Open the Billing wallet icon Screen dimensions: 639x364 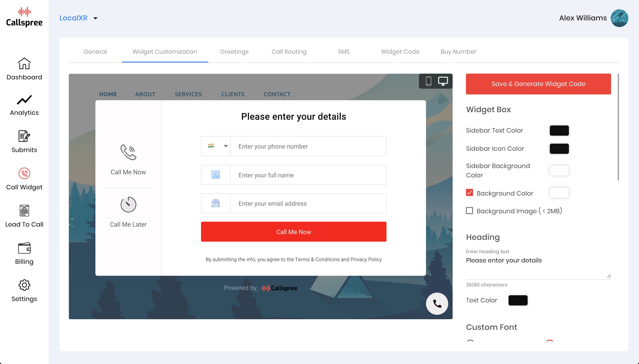[x=24, y=248]
